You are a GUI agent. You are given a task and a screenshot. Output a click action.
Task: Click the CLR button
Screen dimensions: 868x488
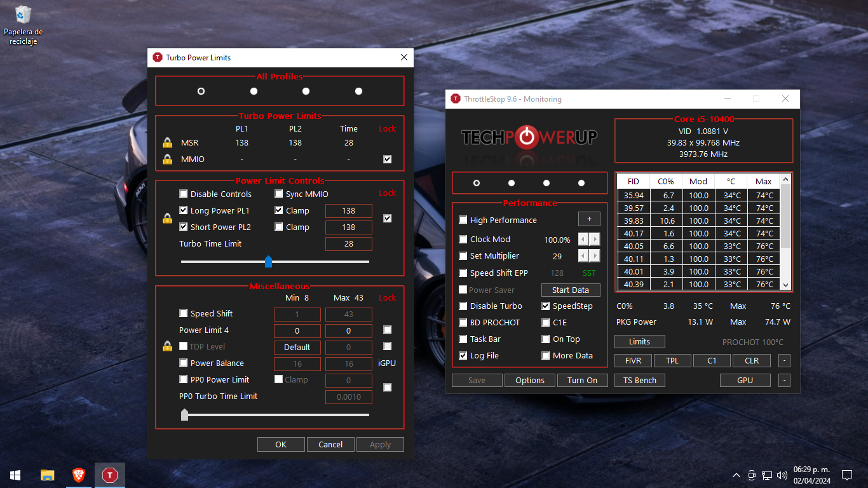752,361
